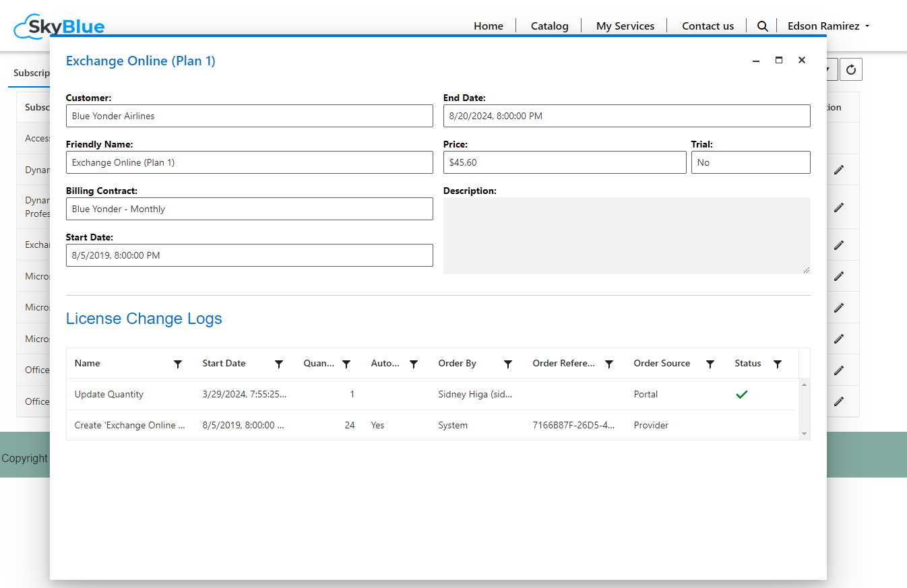This screenshot has width=907, height=588.
Task: Open the Edson Ramirez user dropdown
Action: (x=828, y=26)
